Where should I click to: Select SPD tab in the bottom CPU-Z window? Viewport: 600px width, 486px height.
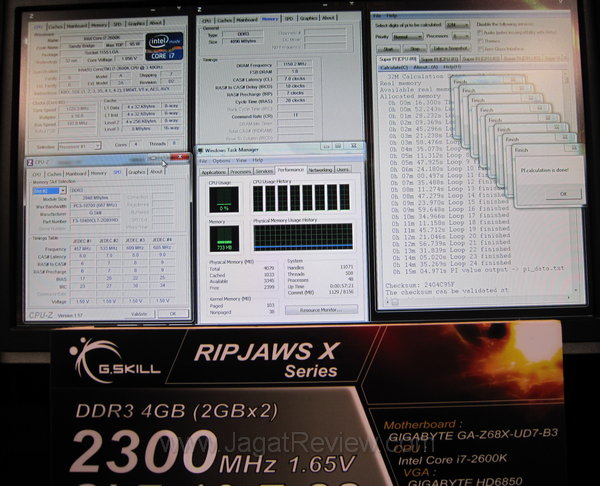coord(117,172)
